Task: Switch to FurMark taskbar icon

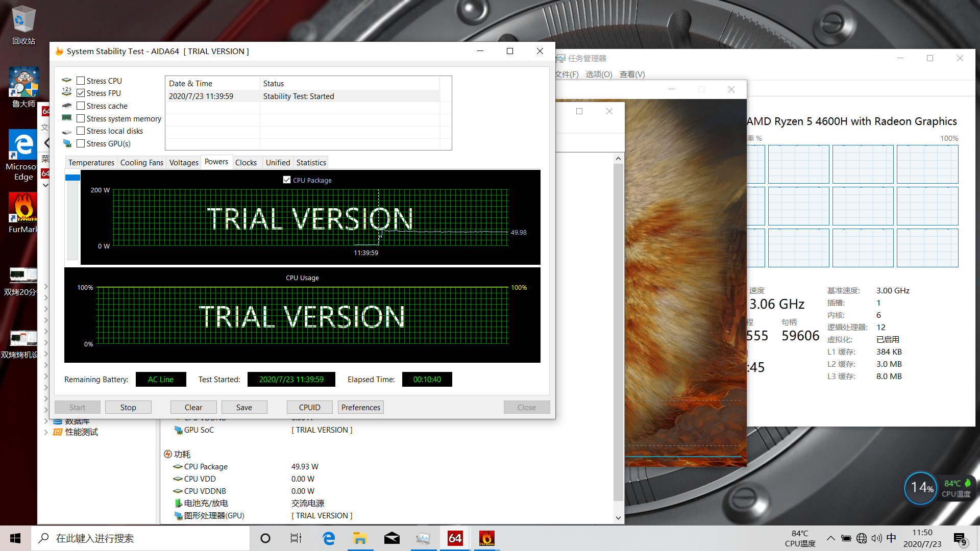Action: (x=487, y=538)
